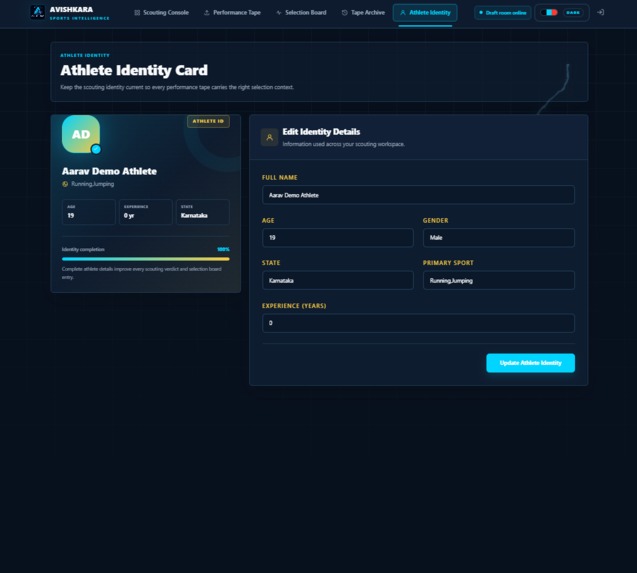Switch to the Performance Tape tab
This screenshot has height=573, width=637.
pos(232,13)
